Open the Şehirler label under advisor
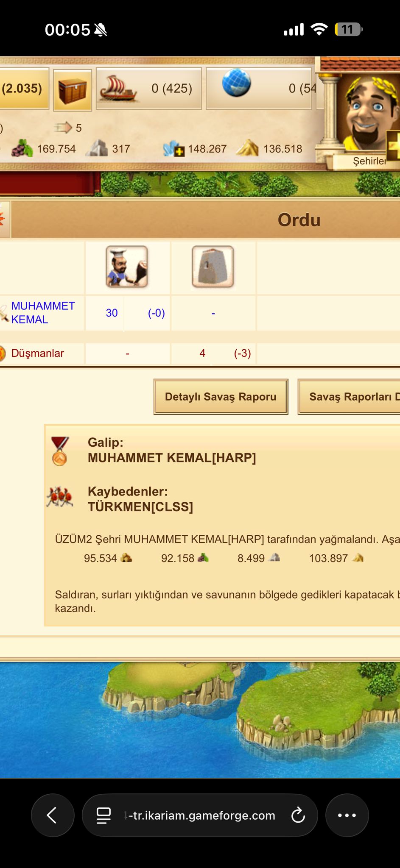Screen dimensions: 400x868 point(369,161)
